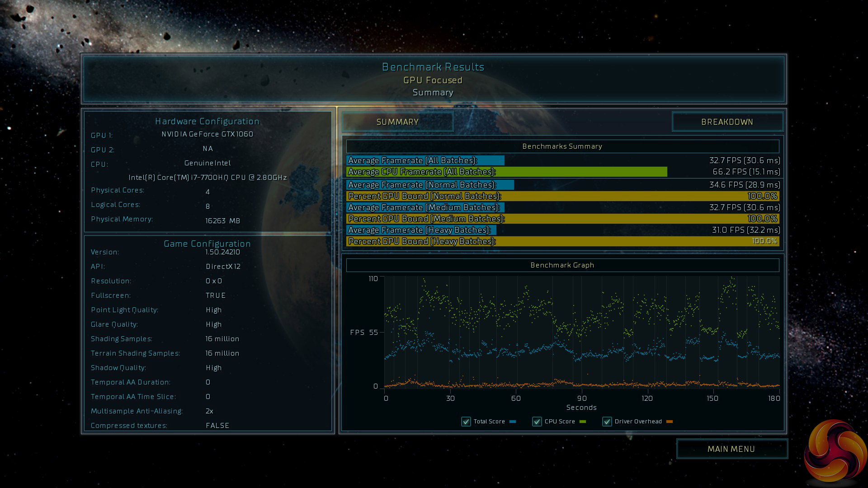Select Percent GPU Bound (Normal Batches) bar
Viewport: 868px width, 488px height.
point(562,196)
